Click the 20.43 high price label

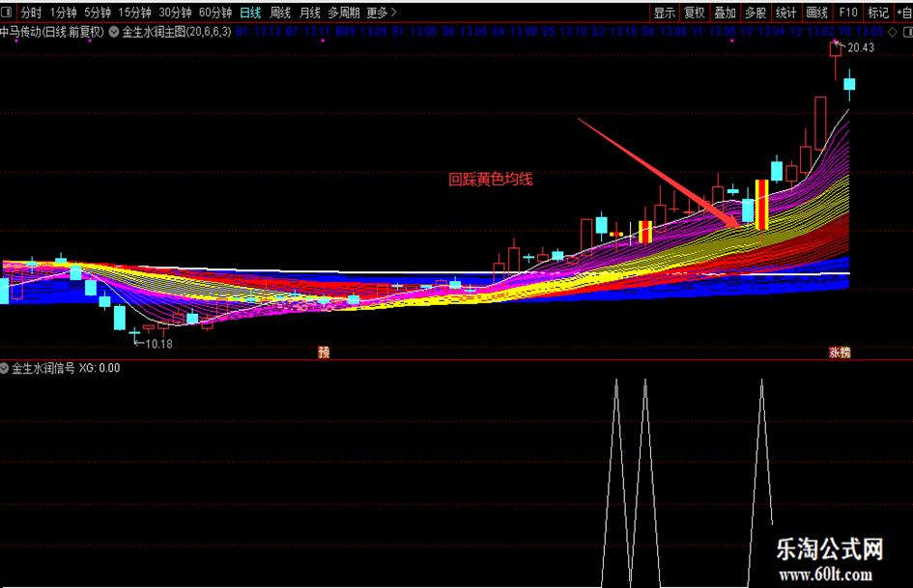pyautogui.click(x=861, y=47)
